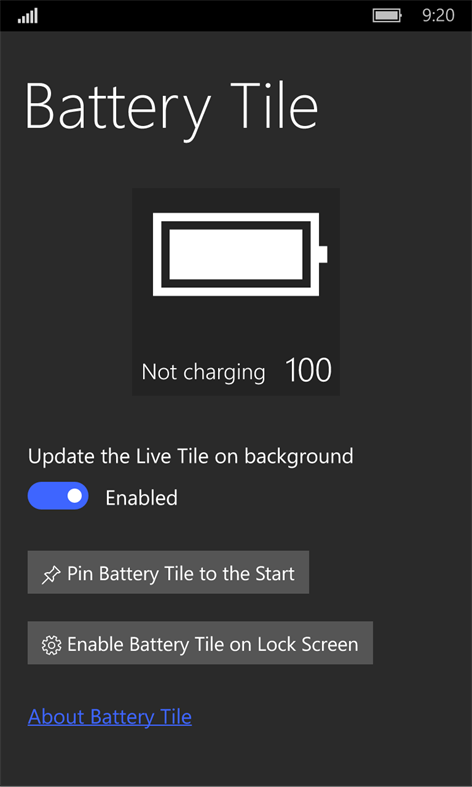Pin Battery Tile to the Start

pos(168,572)
